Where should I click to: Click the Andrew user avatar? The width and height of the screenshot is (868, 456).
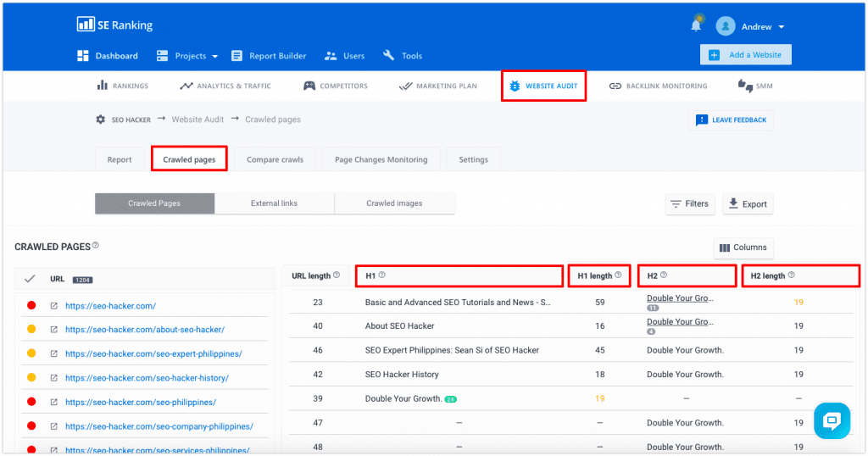click(x=726, y=26)
